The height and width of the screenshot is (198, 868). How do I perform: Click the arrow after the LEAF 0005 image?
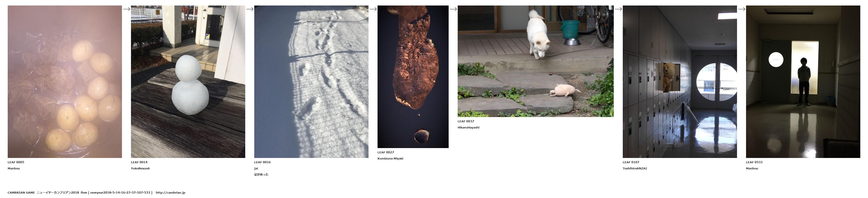pos(126,9)
